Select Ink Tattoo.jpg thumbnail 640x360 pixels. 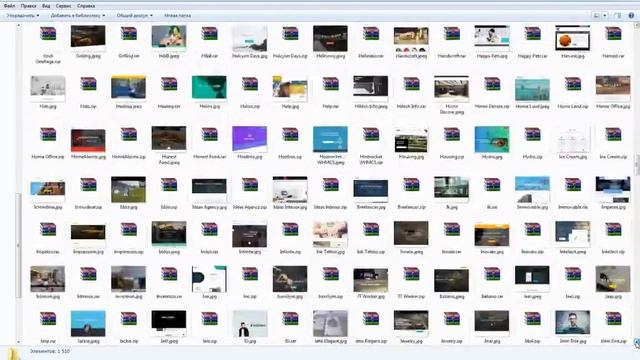tap(331, 234)
